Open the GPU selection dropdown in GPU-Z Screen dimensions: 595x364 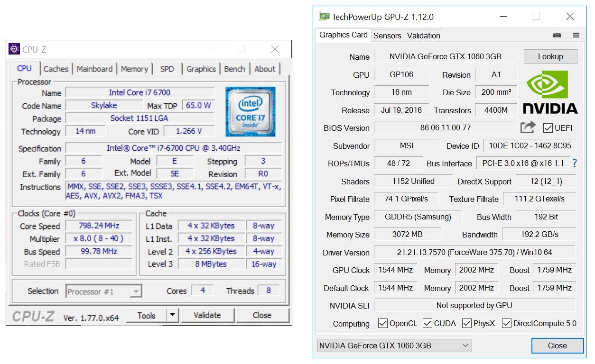395,346
